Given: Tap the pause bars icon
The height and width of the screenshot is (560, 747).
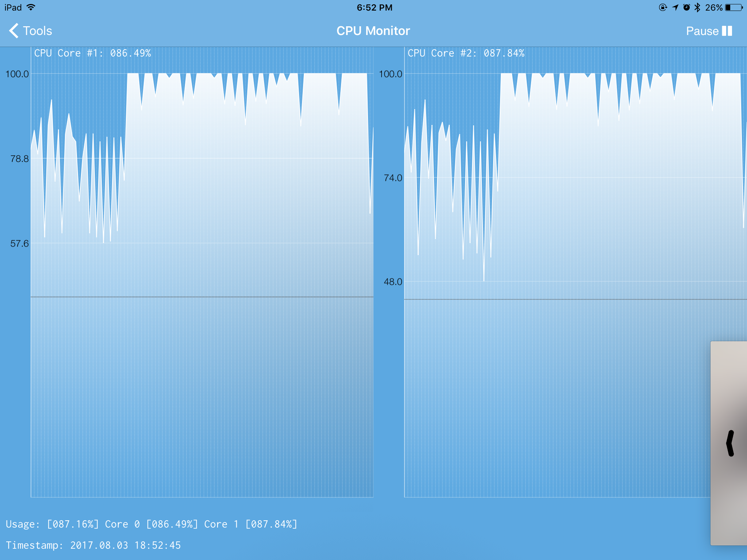Looking at the screenshot, I should pos(727,31).
